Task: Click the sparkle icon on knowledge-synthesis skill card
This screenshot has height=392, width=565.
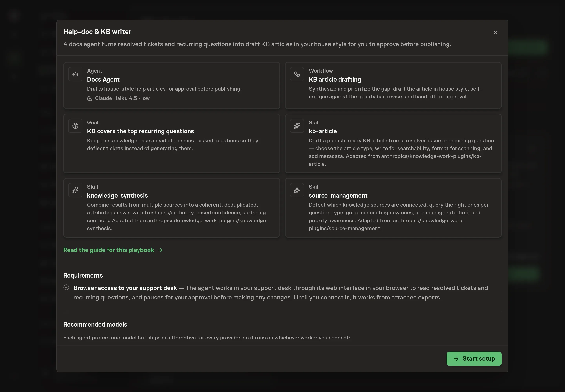Action: pyautogui.click(x=75, y=190)
